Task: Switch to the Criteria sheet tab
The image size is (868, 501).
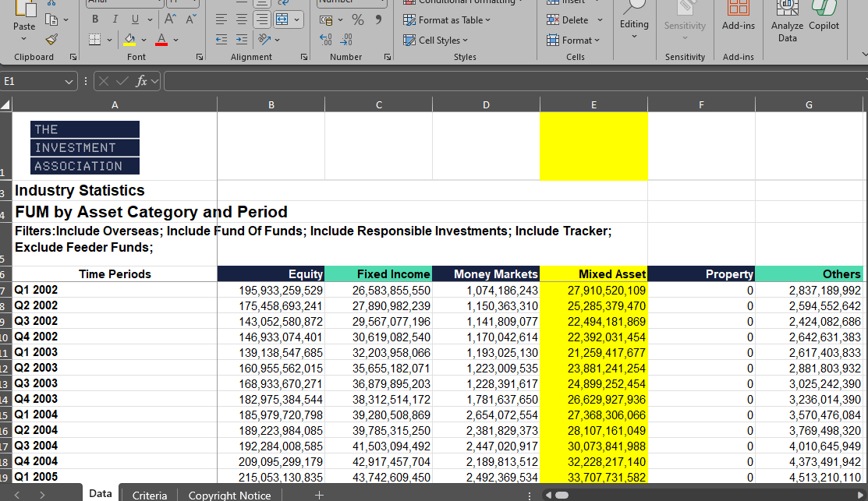Action: (150, 495)
